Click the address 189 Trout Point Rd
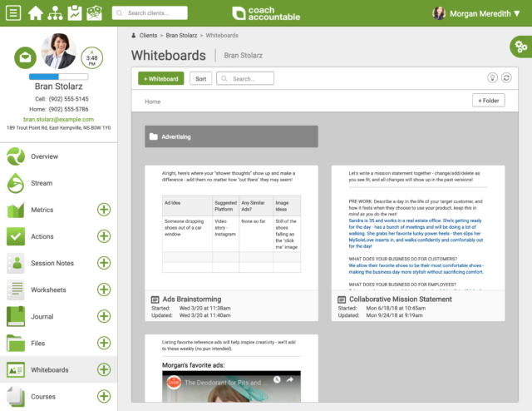532x411 pixels. (x=58, y=128)
